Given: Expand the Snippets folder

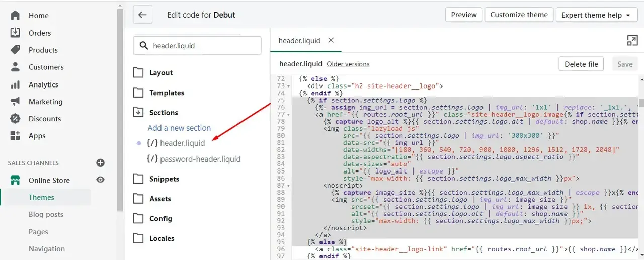Looking at the screenshot, I should point(156,179).
